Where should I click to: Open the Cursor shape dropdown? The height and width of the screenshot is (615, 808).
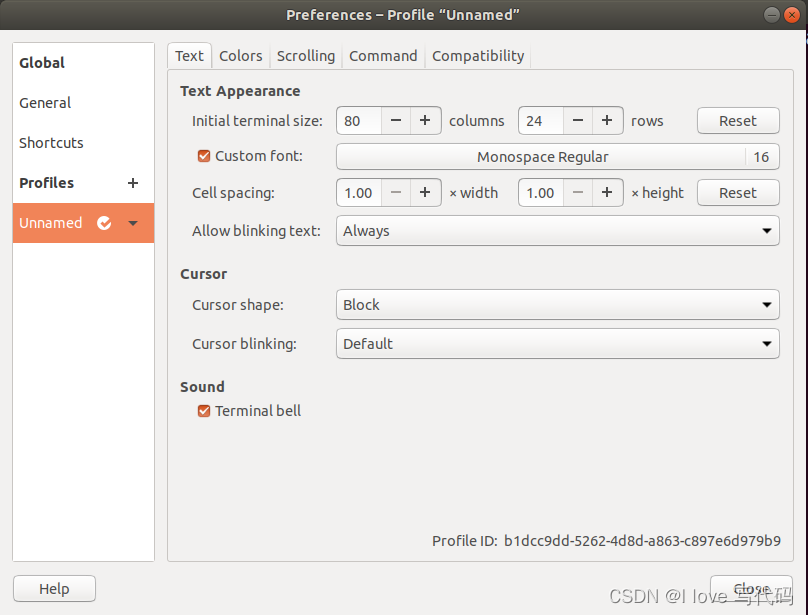click(558, 305)
